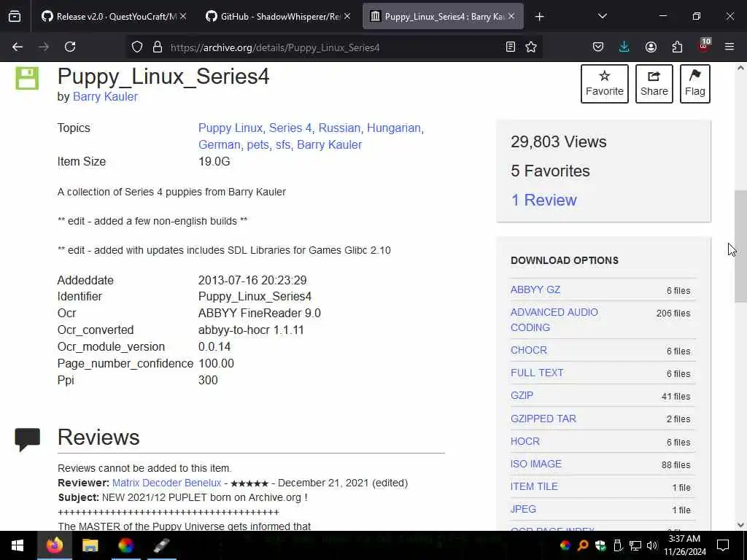Screen dimensions: 747x560
Task: Open German topic link
Action: [x=219, y=145]
